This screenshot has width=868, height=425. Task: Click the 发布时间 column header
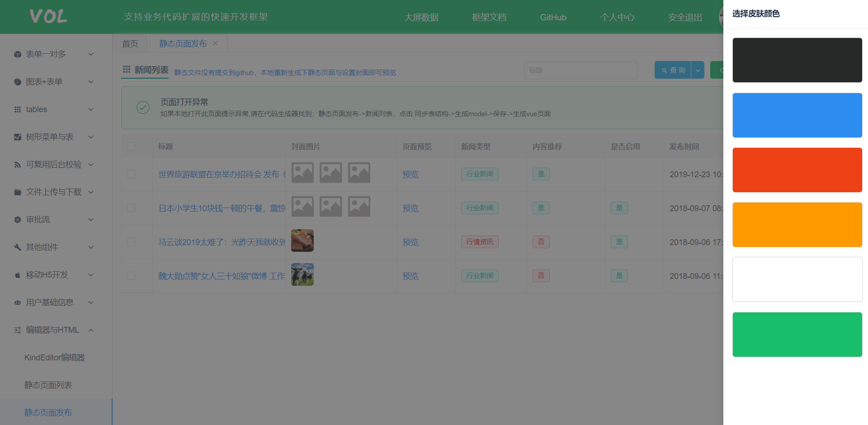tap(684, 146)
